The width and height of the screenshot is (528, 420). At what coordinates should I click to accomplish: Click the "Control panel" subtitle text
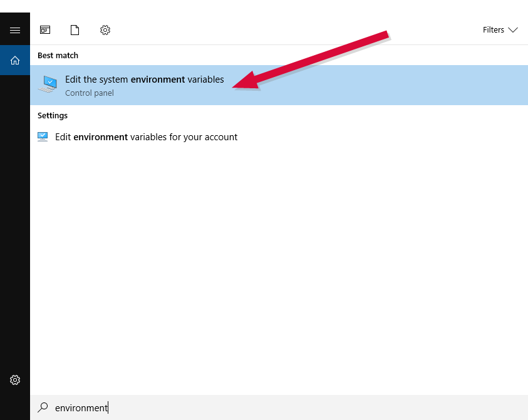point(89,93)
